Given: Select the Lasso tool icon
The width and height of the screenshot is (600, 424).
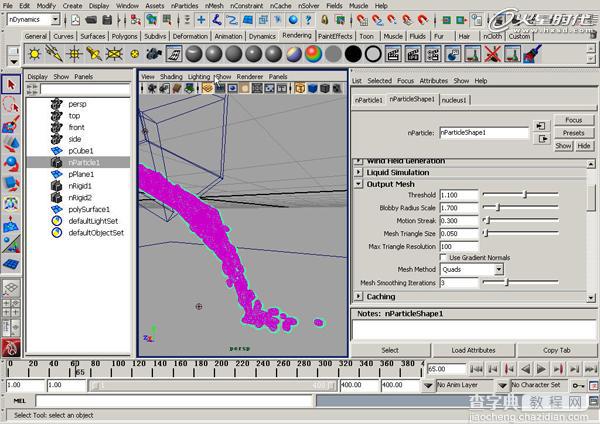Looking at the screenshot, I should [11, 104].
